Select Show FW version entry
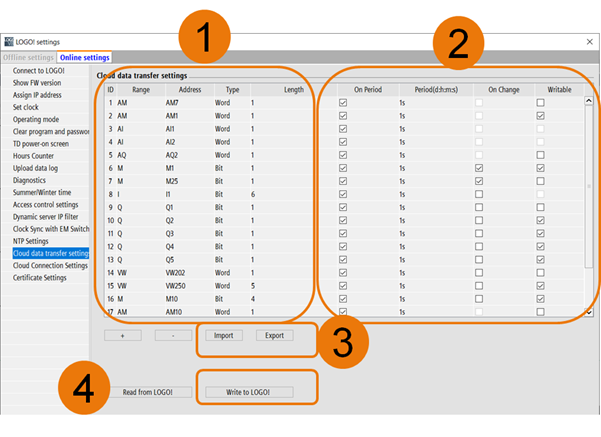 pos(37,83)
